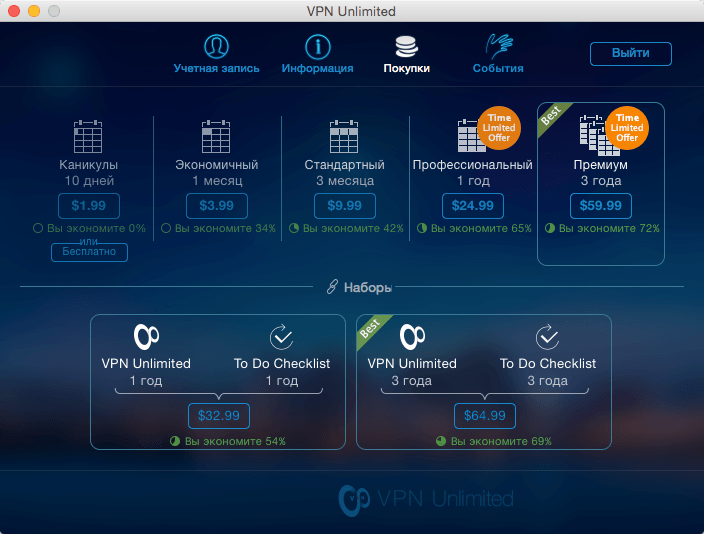Image resolution: width=704 pixels, height=534 pixels.
Task: Select the Покупки tab
Action: (406, 54)
